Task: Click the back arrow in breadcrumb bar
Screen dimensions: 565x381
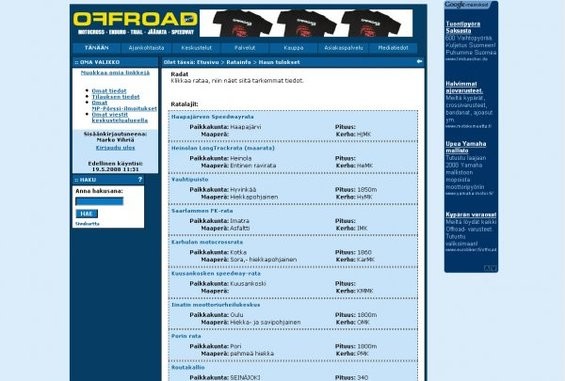Action: (x=419, y=62)
